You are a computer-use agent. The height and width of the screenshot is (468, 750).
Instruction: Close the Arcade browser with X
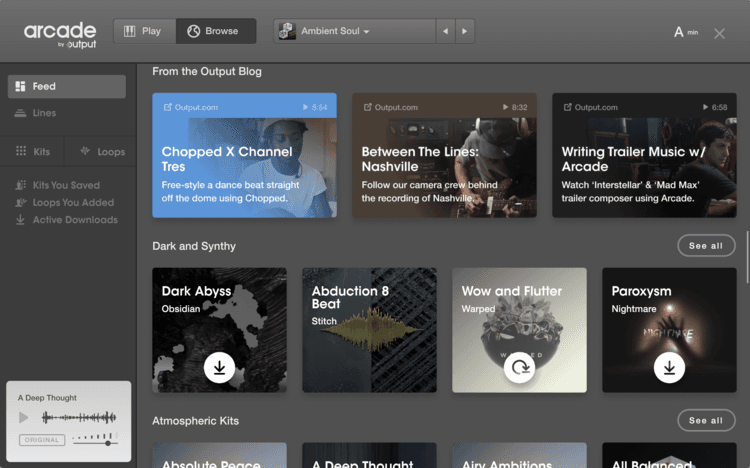(719, 33)
